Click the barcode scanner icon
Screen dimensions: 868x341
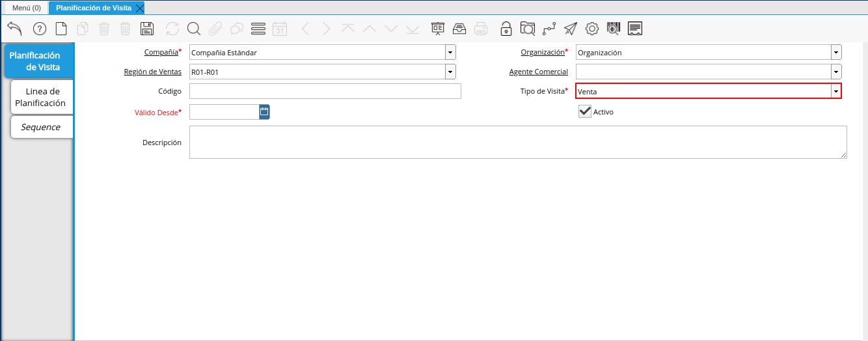[x=614, y=29]
